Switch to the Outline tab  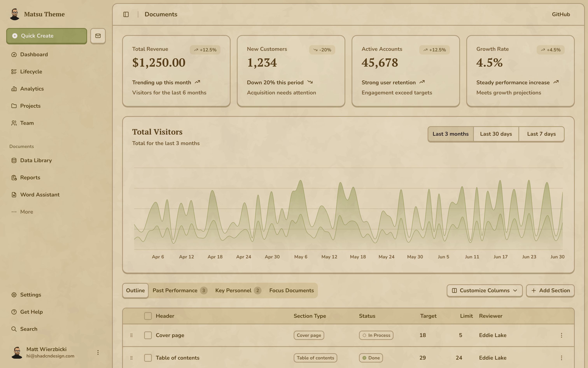[135, 291]
